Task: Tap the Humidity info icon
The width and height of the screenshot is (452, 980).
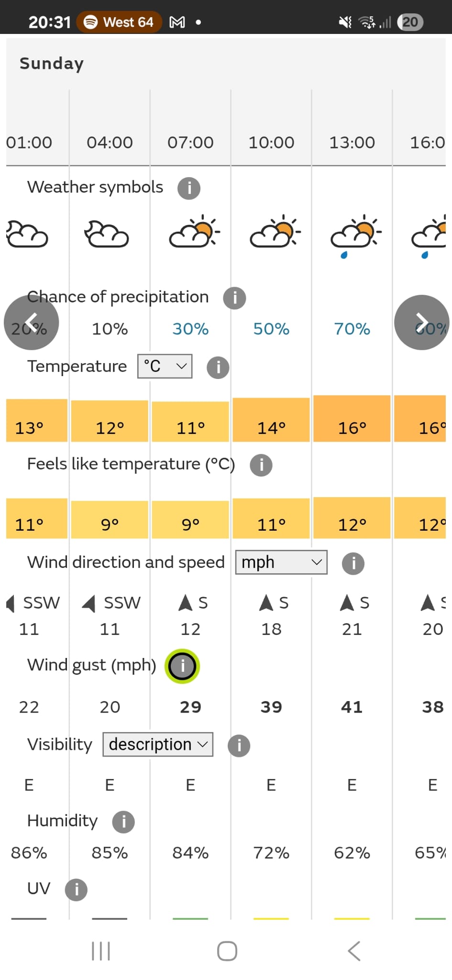Action: [x=123, y=822]
